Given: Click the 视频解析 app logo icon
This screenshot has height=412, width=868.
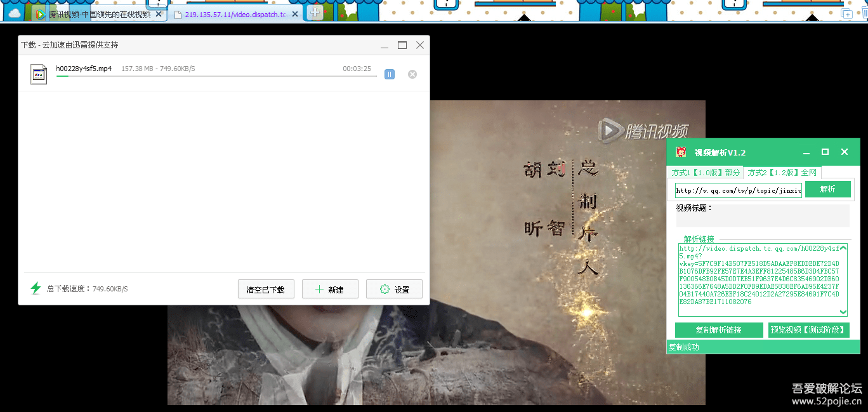Looking at the screenshot, I should [x=681, y=152].
